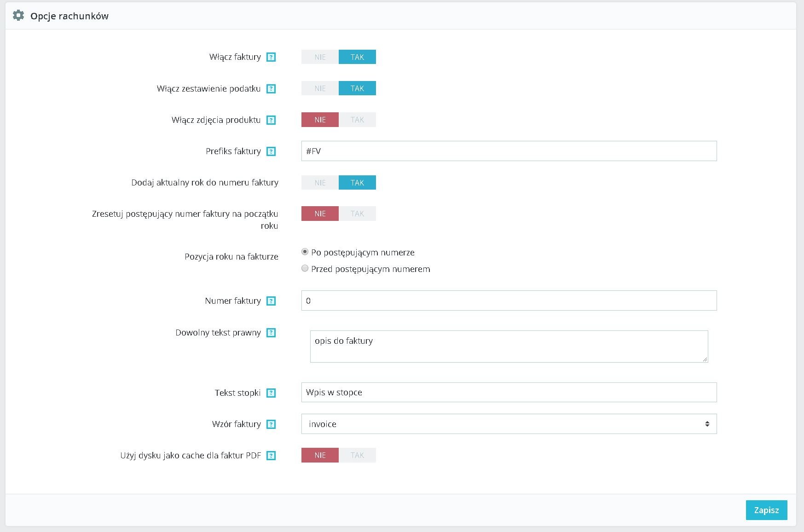Click into the Prefiks faktury field
Viewport: 804px width, 532px height.
pos(509,151)
